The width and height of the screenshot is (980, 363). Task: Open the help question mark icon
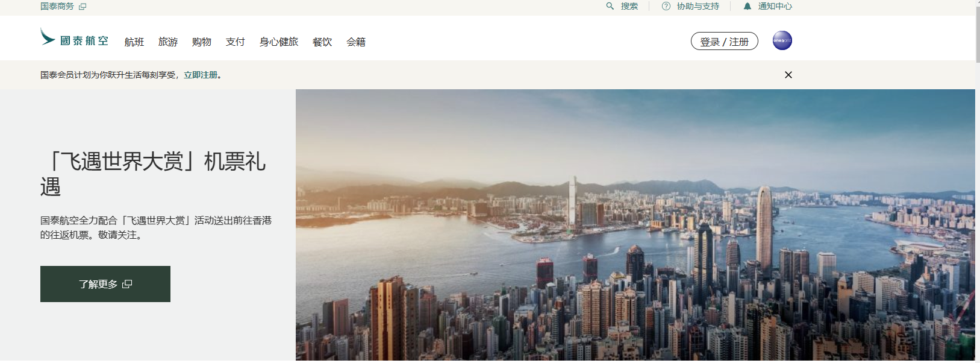click(666, 6)
